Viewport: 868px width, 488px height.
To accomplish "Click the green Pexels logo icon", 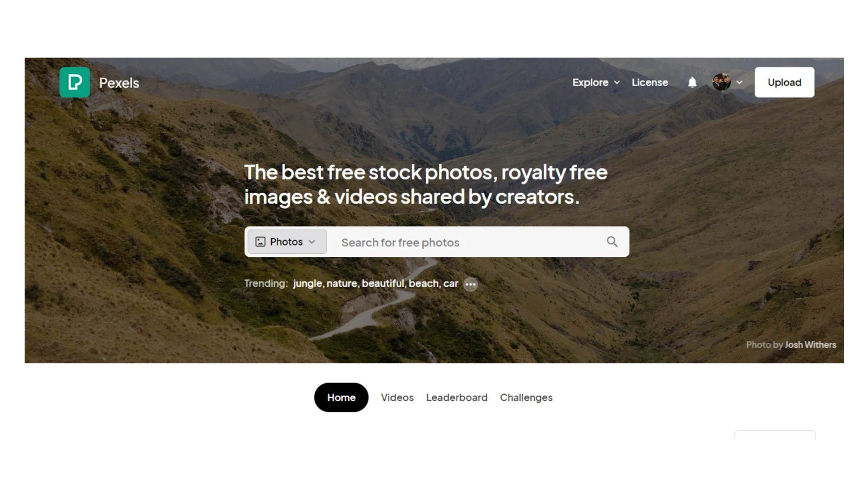I will 75,82.
